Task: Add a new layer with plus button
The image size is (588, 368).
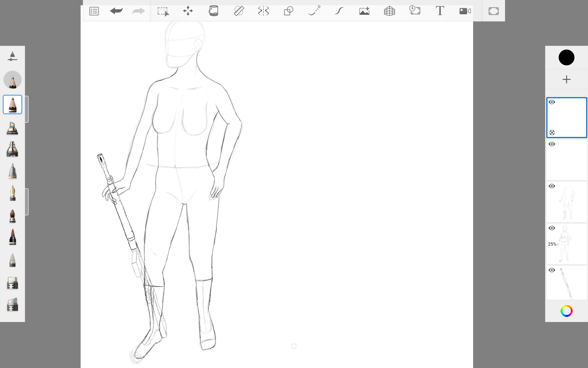Action: [x=566, y=79]
